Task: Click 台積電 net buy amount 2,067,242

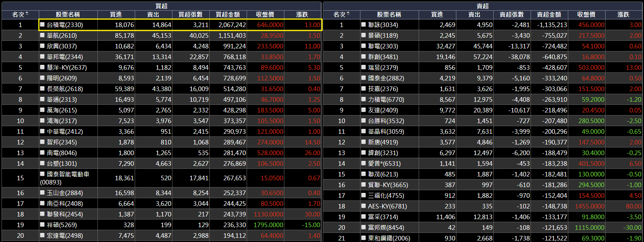Action: pos(232,25)
